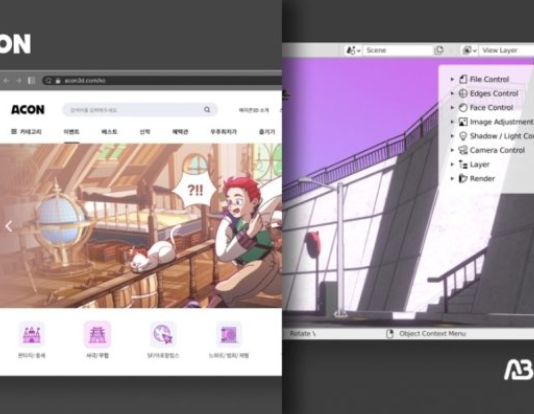
Task: Click the ACON logo on the website
Action: click(x=28, y=110)
